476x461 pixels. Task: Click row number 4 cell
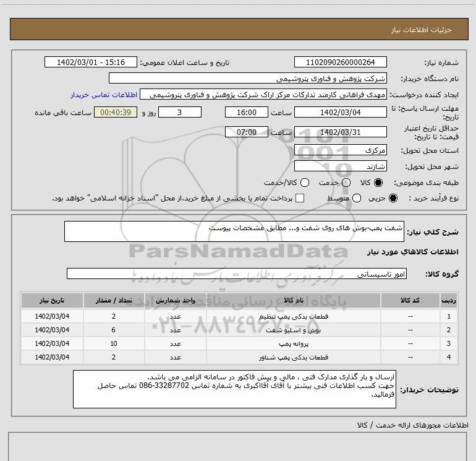pyautogui.click(x=449, y=357)
